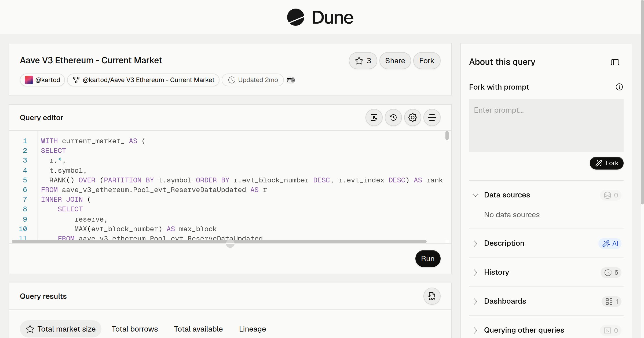
Task: Open @kartod user profile chip
Action: tap(42, 80)
